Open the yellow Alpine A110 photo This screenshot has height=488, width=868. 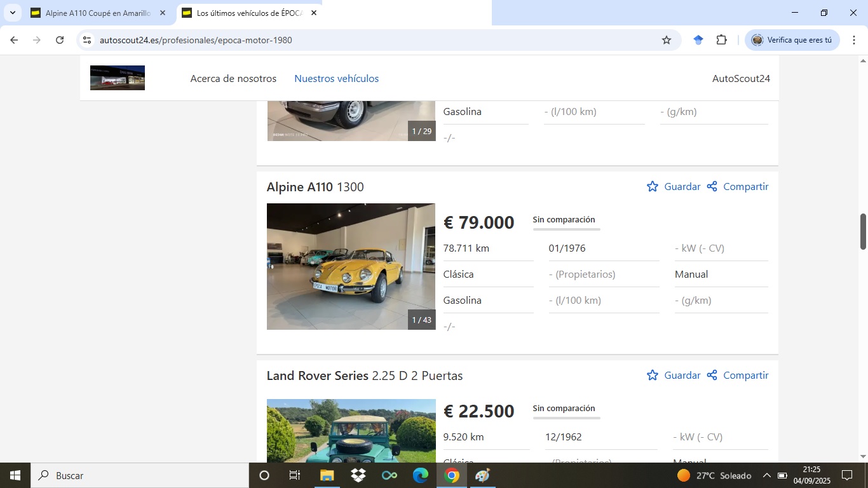(x=351, y=266)
